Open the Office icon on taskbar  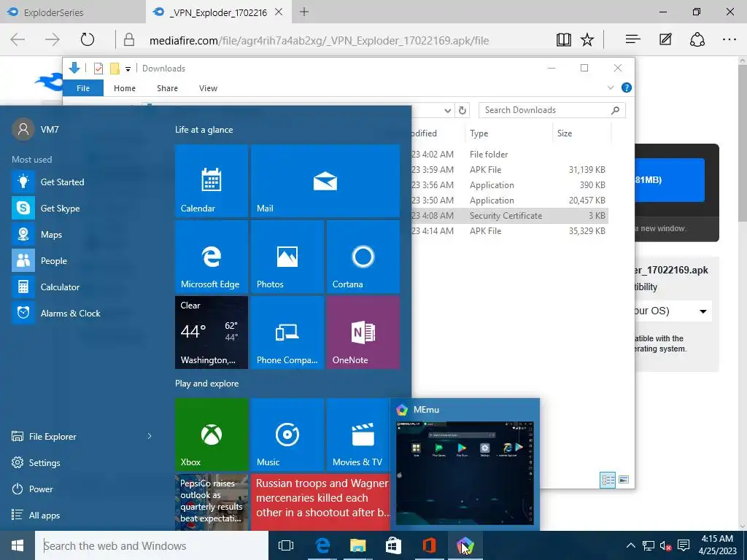429,545
